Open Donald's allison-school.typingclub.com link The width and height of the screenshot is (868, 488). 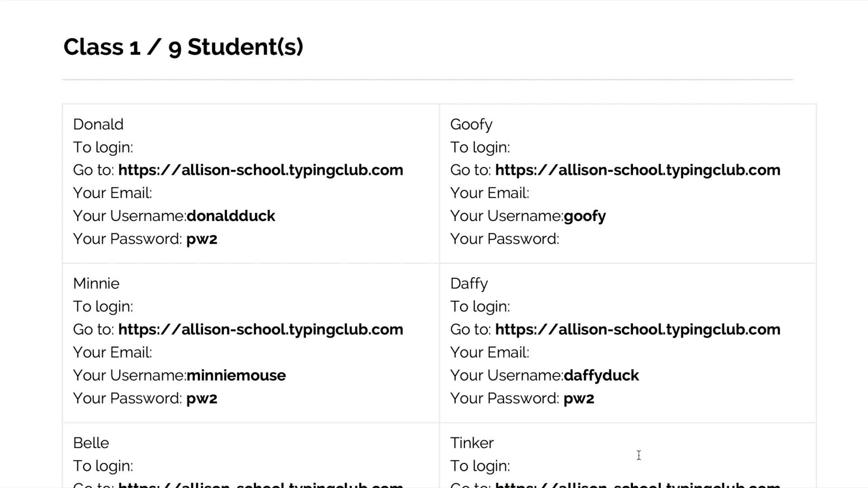coord(260,170)
